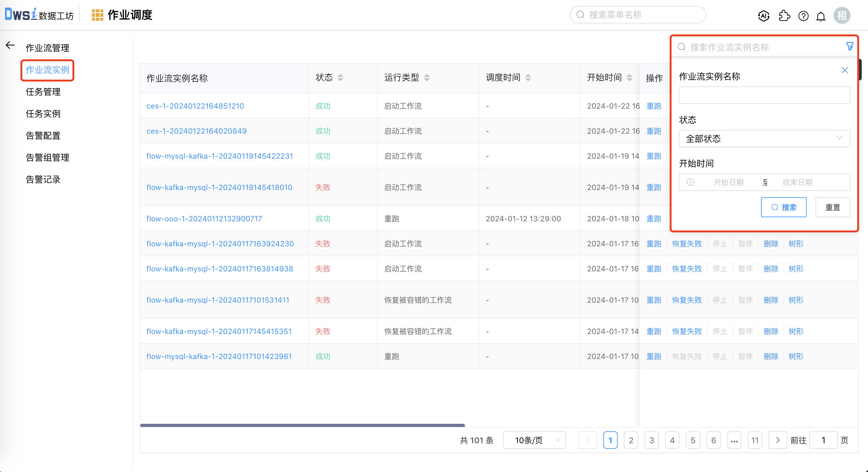Click the clock icon in the date range field
Image resolution: width=868 pixels, height=472 pixels.
pos(691,182)
